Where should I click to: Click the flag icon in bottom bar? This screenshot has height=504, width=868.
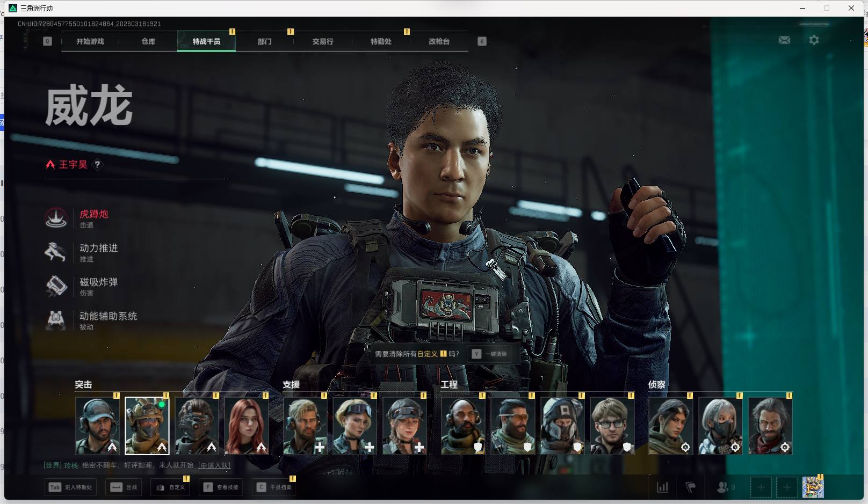click(x=691, y=487)
